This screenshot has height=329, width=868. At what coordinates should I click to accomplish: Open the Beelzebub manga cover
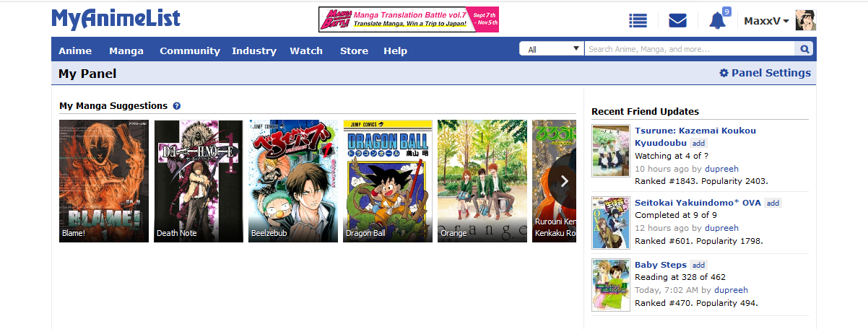coord(293,181)
